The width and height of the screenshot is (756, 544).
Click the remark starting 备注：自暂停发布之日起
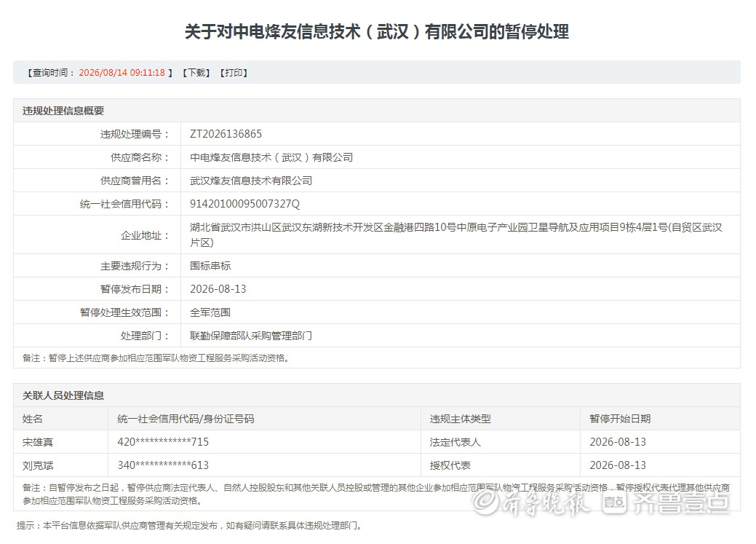pos(376,494)
